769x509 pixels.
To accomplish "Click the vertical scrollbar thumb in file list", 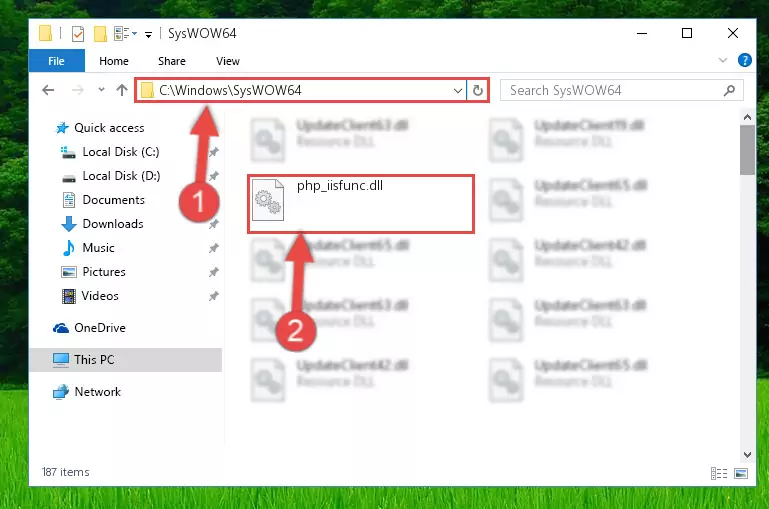I will [x=747, y=150].
